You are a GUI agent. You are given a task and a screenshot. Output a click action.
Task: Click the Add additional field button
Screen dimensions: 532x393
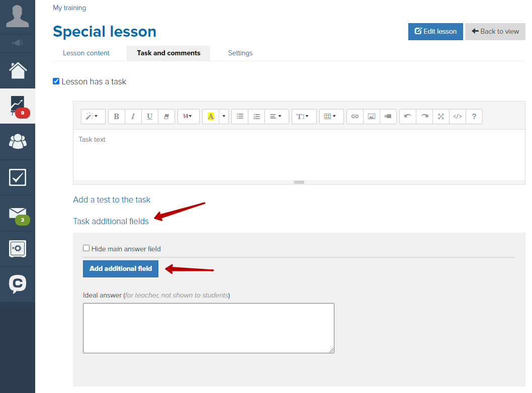pos(121,269)
